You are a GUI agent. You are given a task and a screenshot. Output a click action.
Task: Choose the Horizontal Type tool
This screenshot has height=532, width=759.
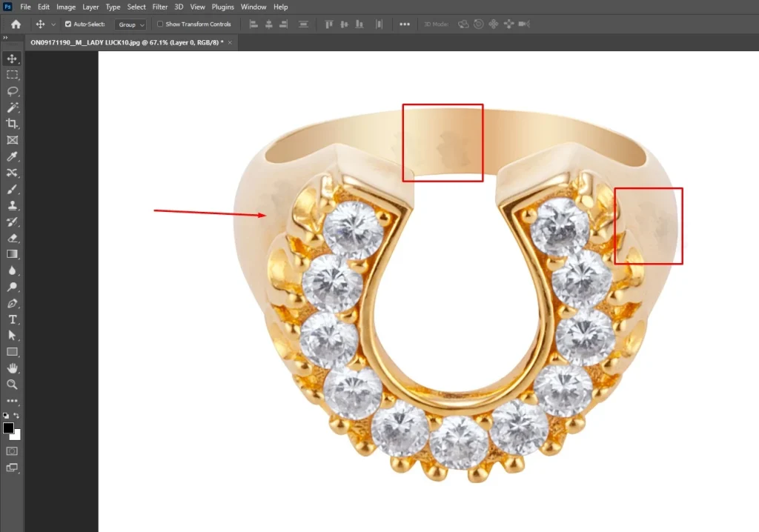tap(12, 319)
